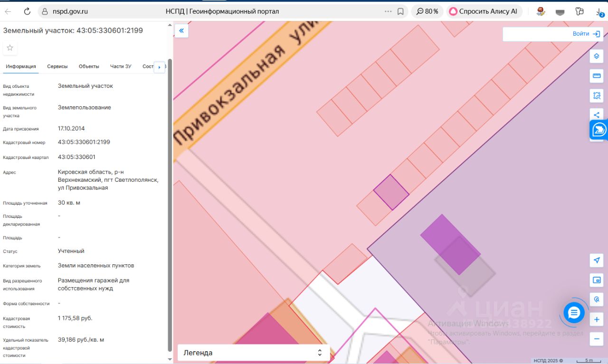This screenshot has width=608, height=364.
Task: Collapse the left info panel
Action: (x=181, y=31)
